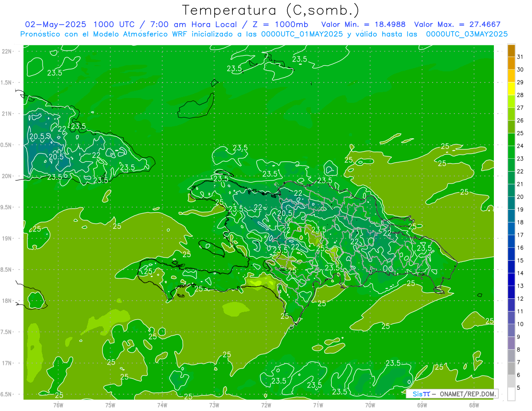The height and width of the screenshot is (411, 532).
Task: Click the '76W' longitude axis label
Action: [x=58, y=405]
